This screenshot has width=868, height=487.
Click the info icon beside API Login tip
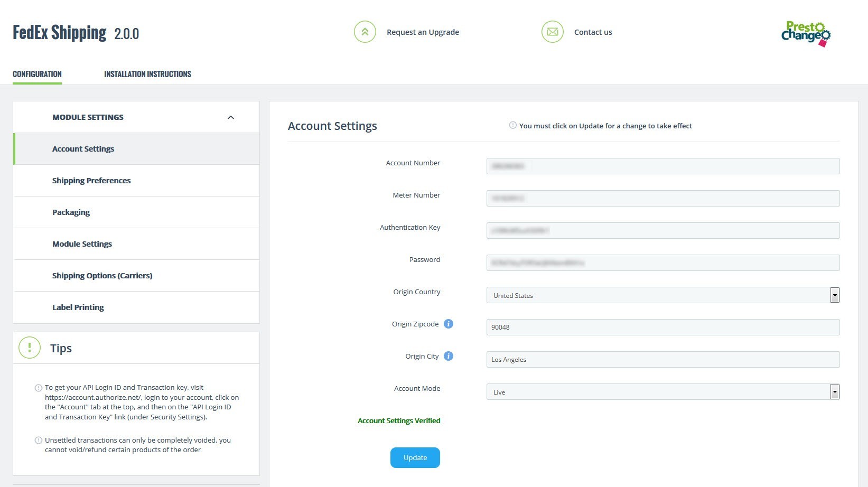38,388
